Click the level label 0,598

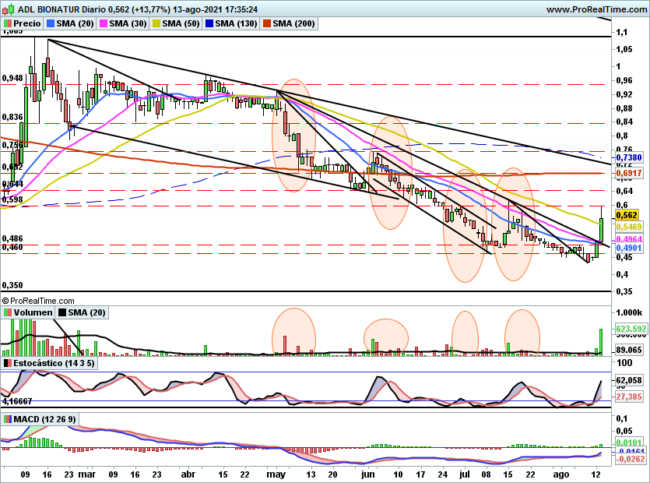[x=12, y=199]
